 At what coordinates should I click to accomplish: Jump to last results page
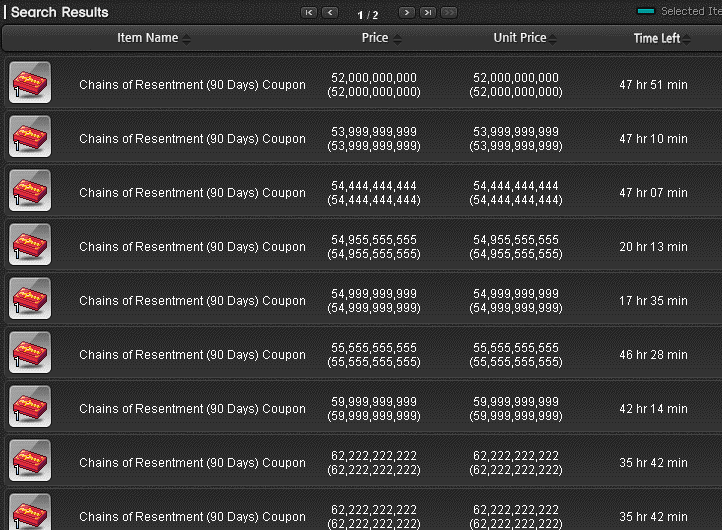tap(428, 12)
